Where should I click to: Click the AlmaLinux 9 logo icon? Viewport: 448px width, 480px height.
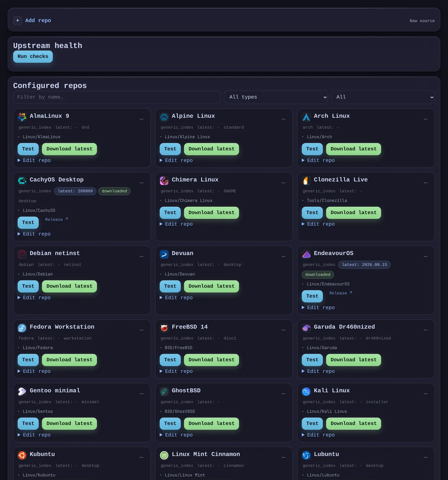pyautogui.click(x=22, y=117)
